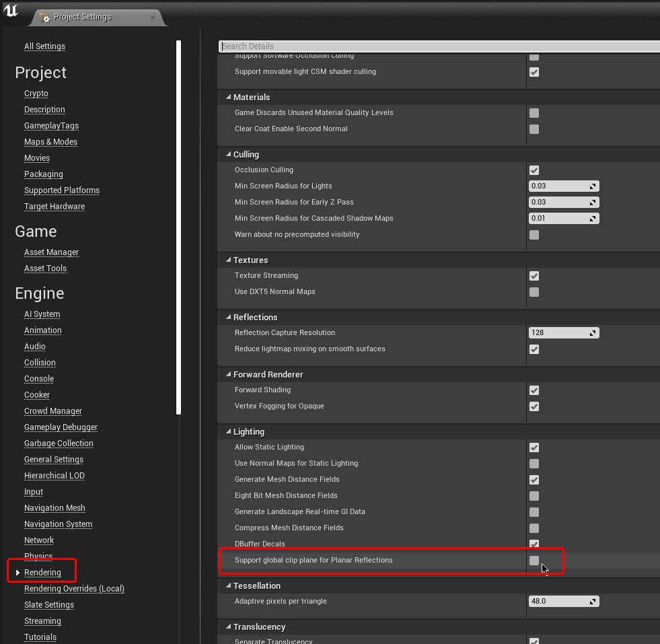
Task: Open the AI System settings
Action: pyautogui.click(x=42, y=314)
